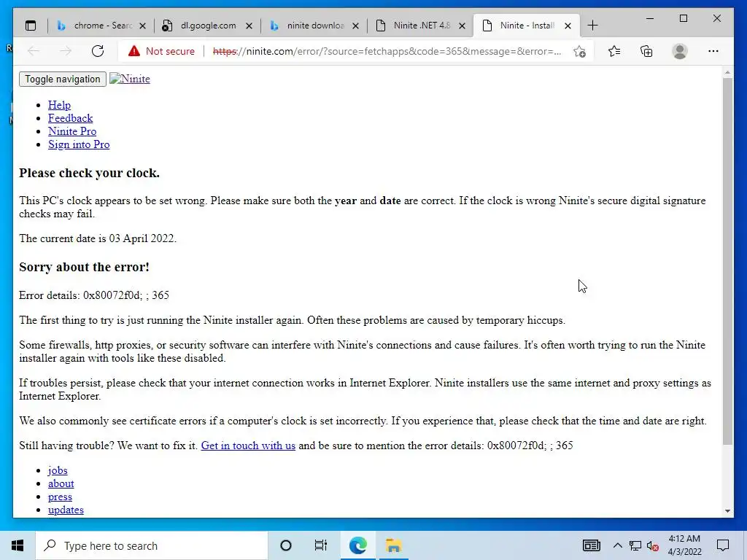Screen dimensions: 747x560
Task: Click the scrollbar down arrow
Action: pyautogui.click(x=727, y=511)
